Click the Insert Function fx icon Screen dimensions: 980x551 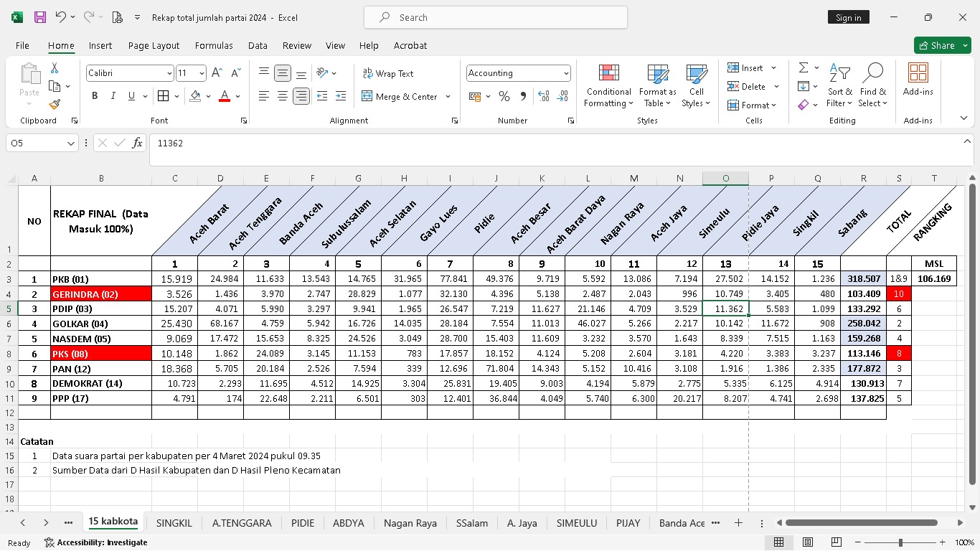(x=137, y=143)
